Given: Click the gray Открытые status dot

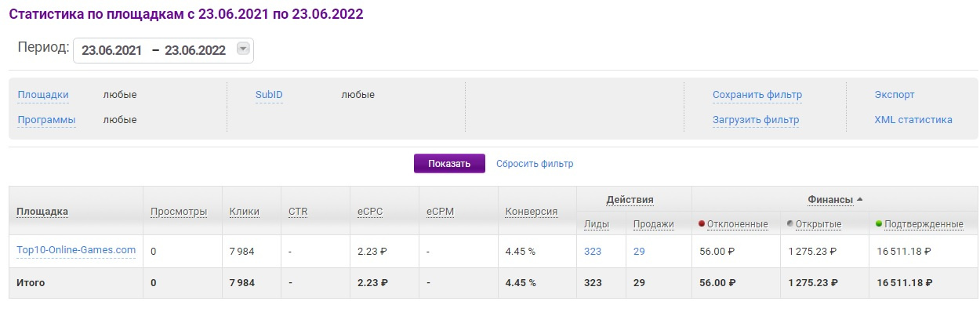Looking at the screenshot, I should coord(790,223).
